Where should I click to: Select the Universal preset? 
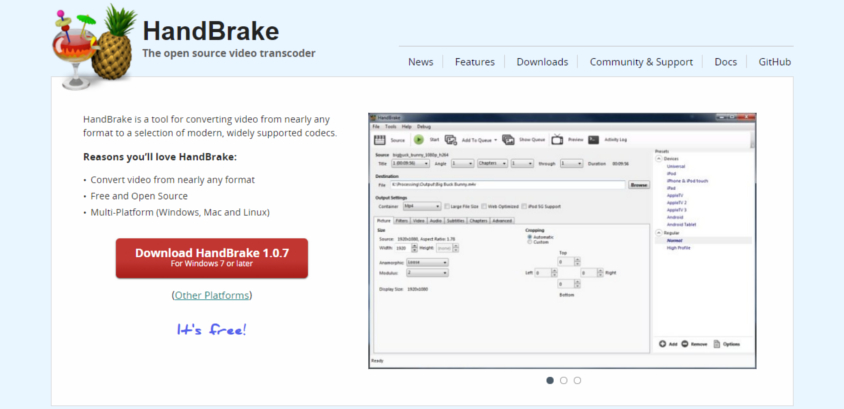[x=676, y=166]
